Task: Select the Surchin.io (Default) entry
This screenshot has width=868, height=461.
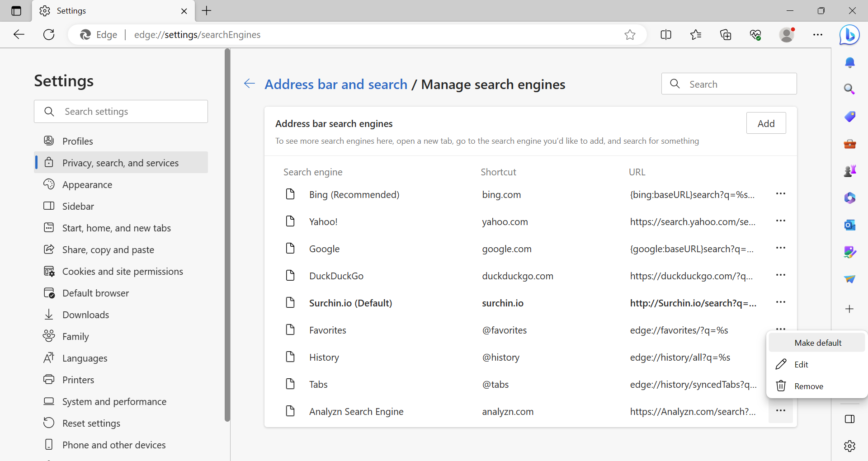Action: tap(350, 303)
